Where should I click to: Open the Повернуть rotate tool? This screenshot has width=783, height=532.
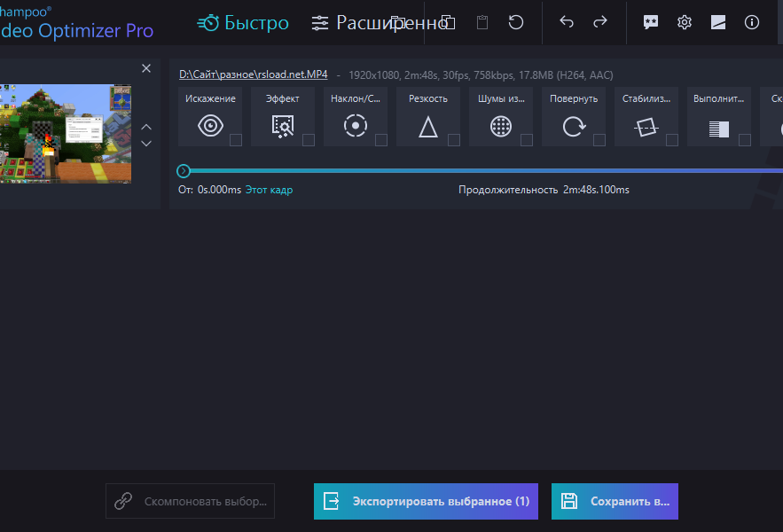[574, 125]
